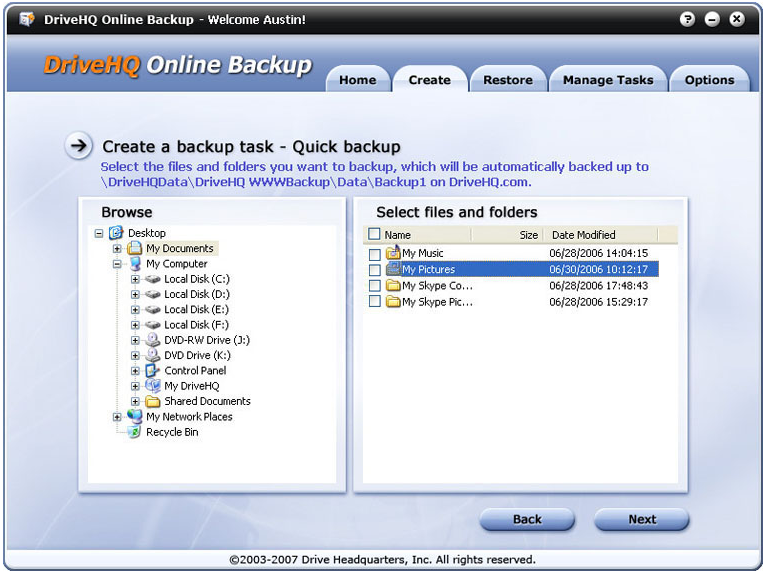Click the DriveHQ app icon in title bar
This screenshot has height=573, width=765.
pos(26,20)
